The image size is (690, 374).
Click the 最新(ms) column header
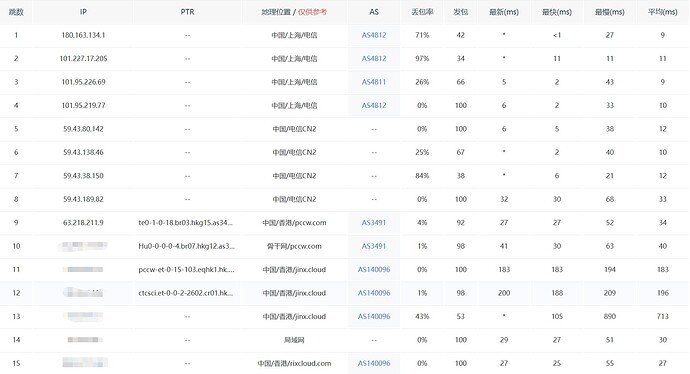pyautogui.click(x=504, y=12)
